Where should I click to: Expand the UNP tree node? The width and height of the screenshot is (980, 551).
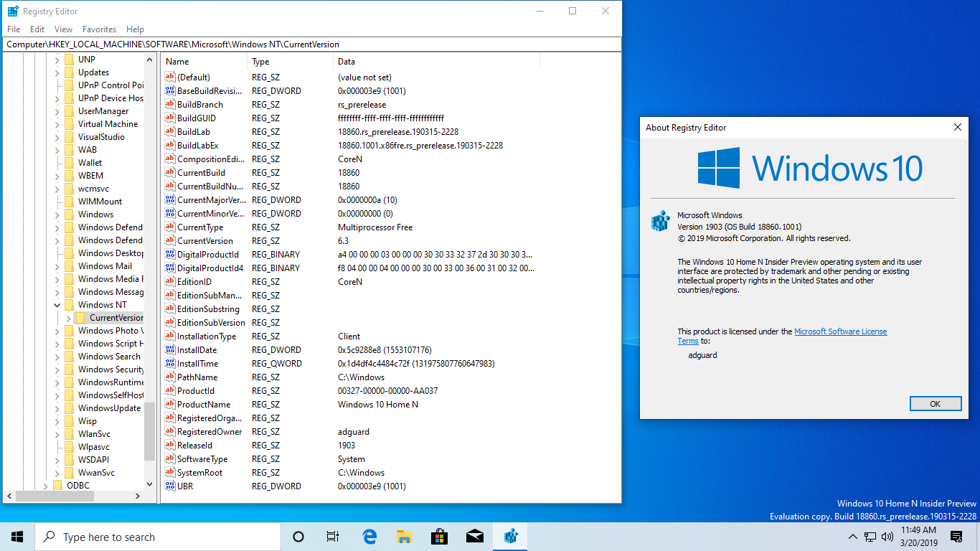pos(57,60)
